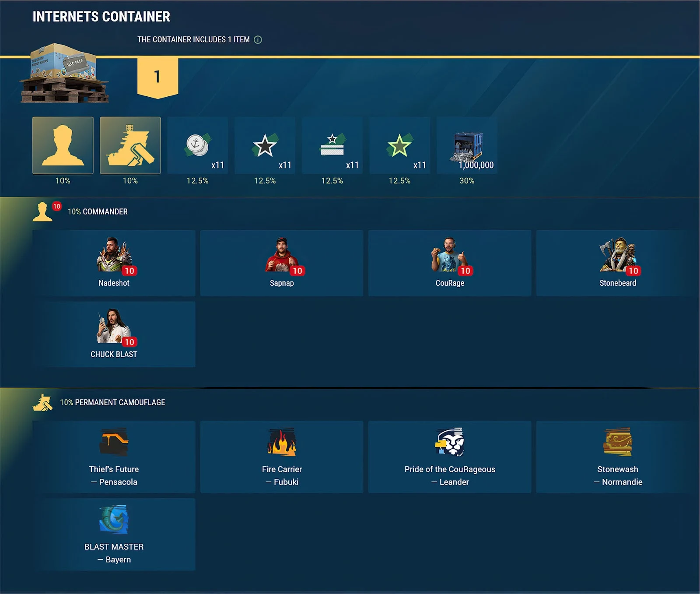Select the commander silhouette reward tile

[63, 145]
